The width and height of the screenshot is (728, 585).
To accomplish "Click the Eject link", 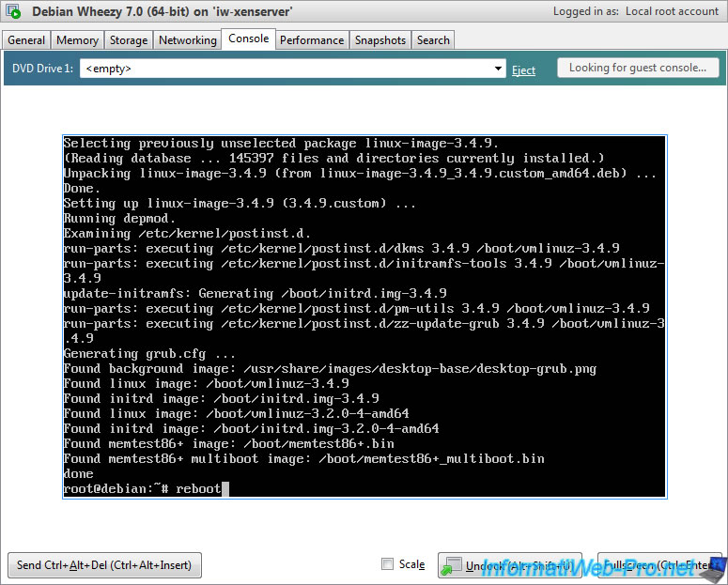I will (523, 70).
